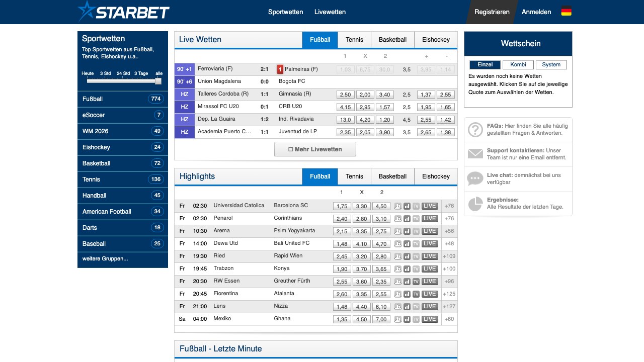Open statistics icon for RW Essen match
The height and width of the screenshot is (362, 644).
[407, 282]
